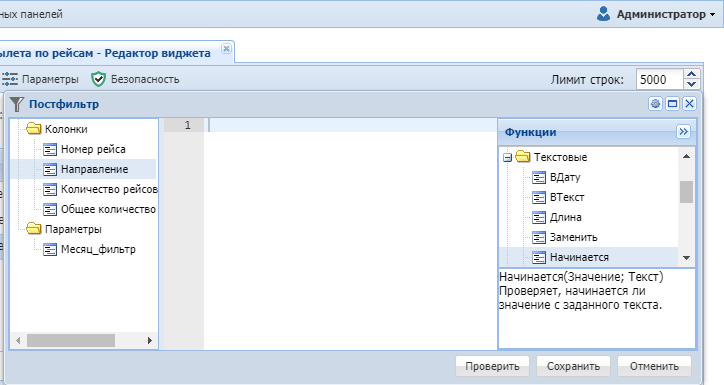Click the Отменить button
The height and width of the screenshot is (385, 724).
(654, 366)
